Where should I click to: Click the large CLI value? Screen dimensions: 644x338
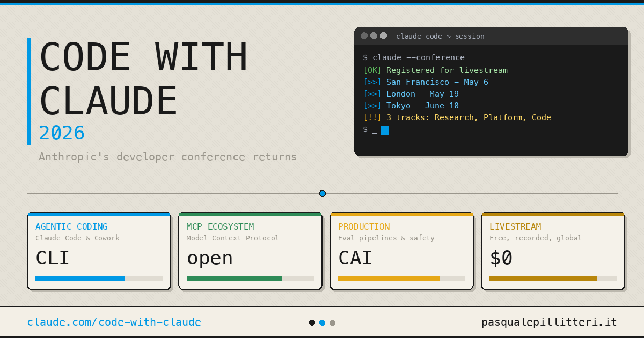point(53,258)
